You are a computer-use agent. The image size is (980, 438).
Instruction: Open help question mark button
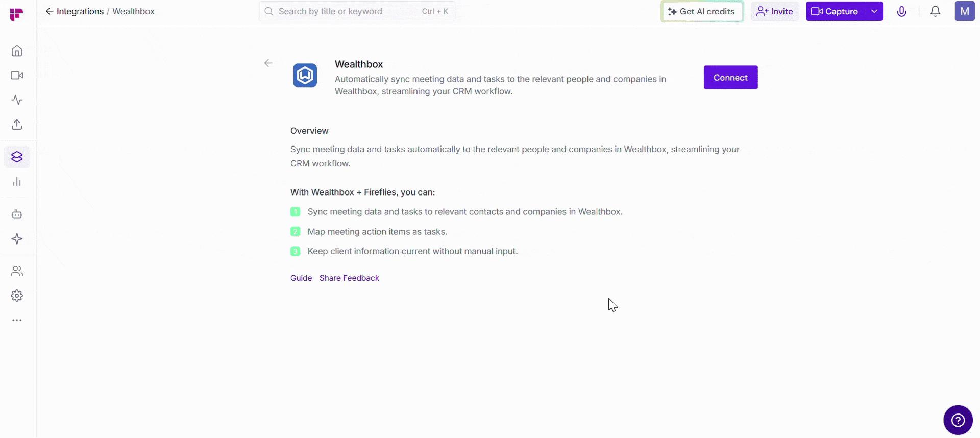pos(958,420)
